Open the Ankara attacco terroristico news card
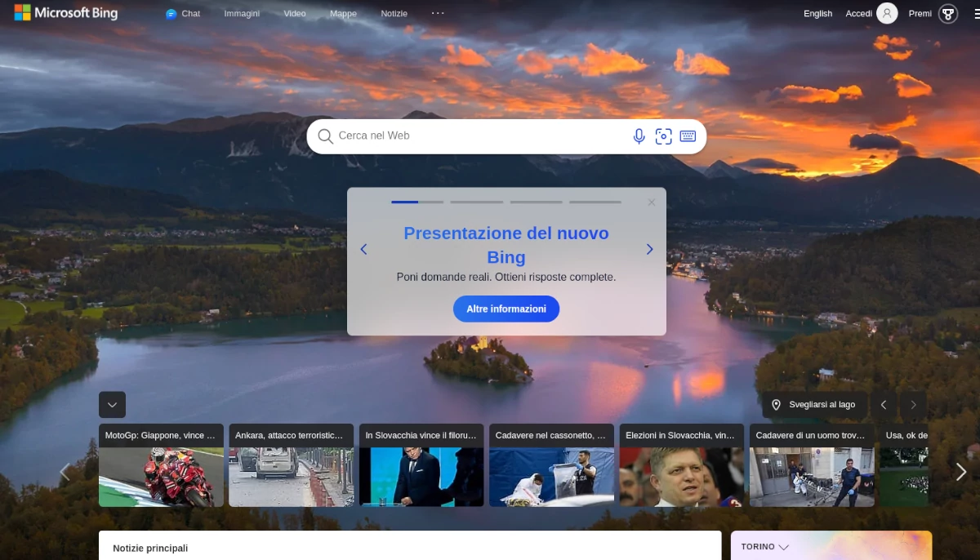Image resolution: width=980 pixels, height=560 pixels. coord(292,465)
